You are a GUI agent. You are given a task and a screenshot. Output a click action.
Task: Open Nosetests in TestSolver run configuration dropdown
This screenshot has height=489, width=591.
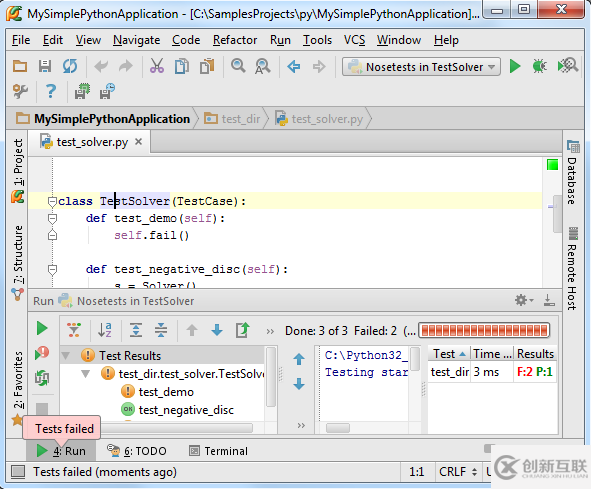(421, 67)
